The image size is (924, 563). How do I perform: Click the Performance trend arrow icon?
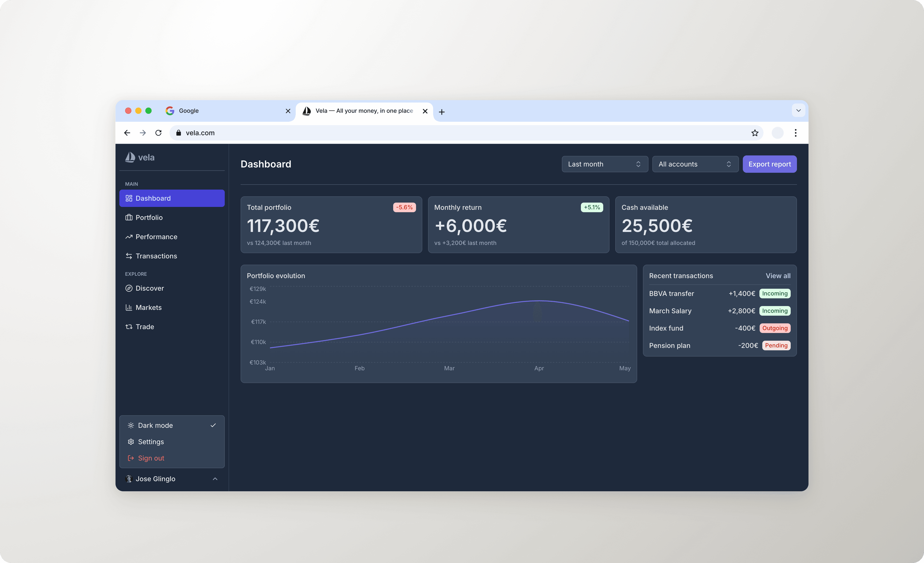[x=129, y=237]
